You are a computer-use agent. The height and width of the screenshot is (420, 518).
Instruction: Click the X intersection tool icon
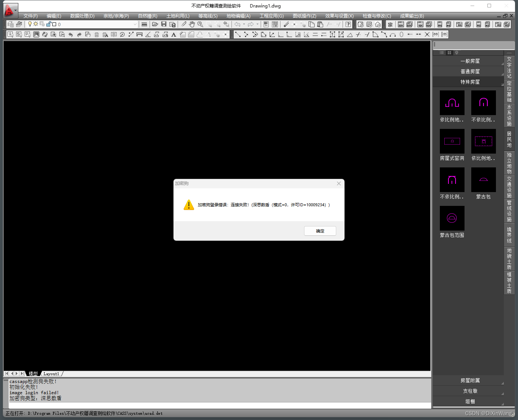427,34
